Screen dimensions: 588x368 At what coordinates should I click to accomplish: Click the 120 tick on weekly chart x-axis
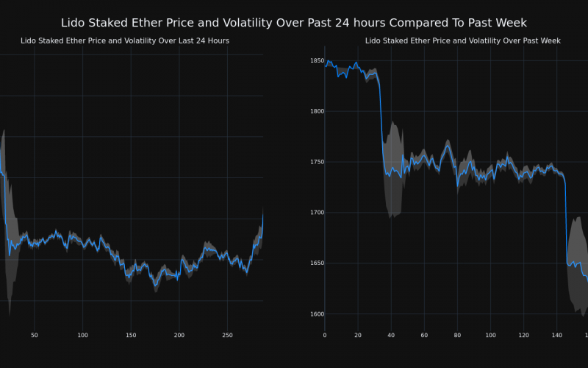point(523,335)
